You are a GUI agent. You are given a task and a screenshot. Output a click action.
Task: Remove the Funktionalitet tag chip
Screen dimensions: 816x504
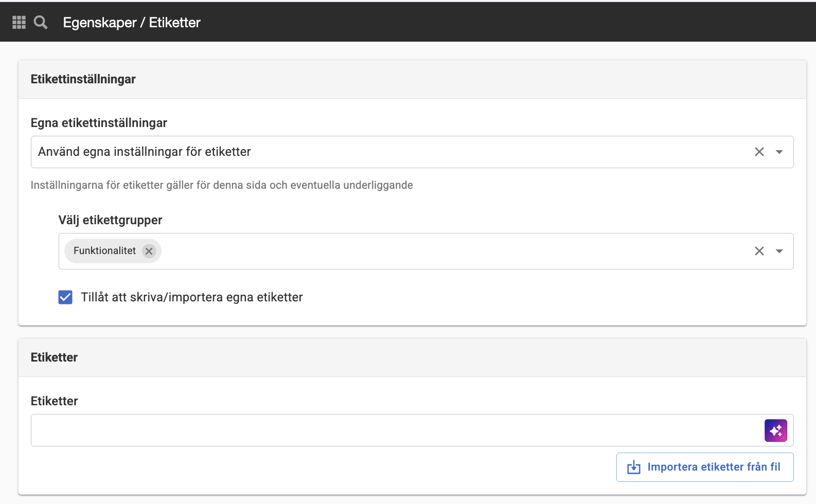tap(149, 251)
